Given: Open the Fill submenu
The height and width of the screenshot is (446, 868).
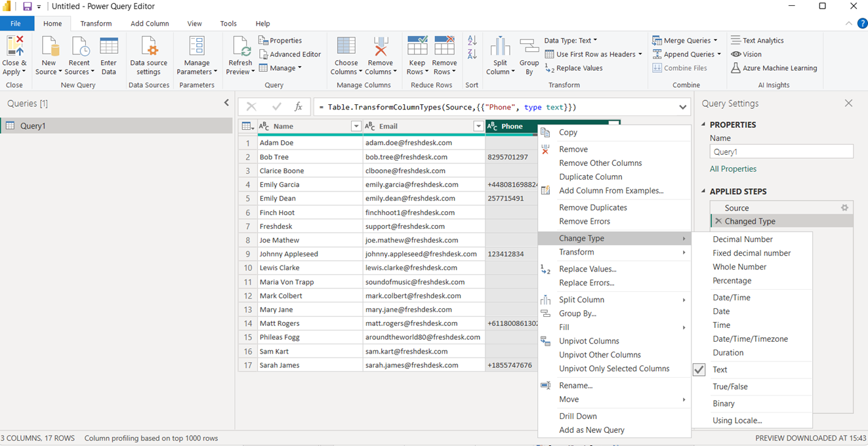Looking at the screenshot, I should click(614, 327).
